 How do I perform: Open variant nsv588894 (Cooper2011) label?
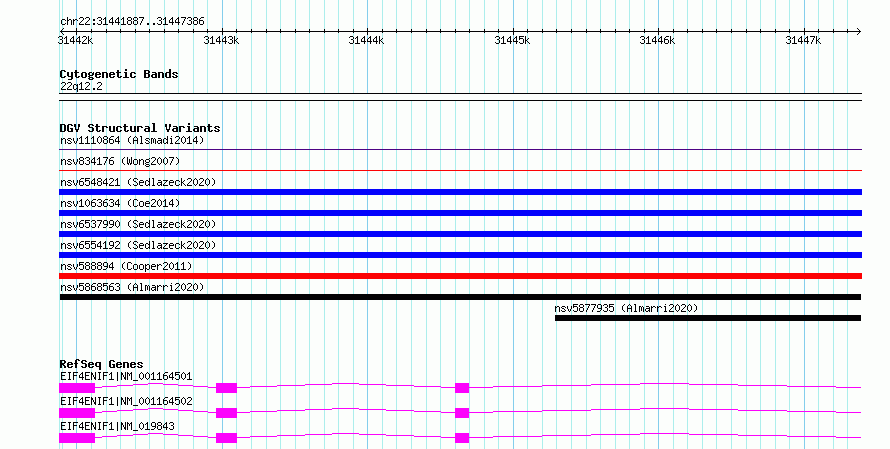pyautogui.click(x=126, y=266)
